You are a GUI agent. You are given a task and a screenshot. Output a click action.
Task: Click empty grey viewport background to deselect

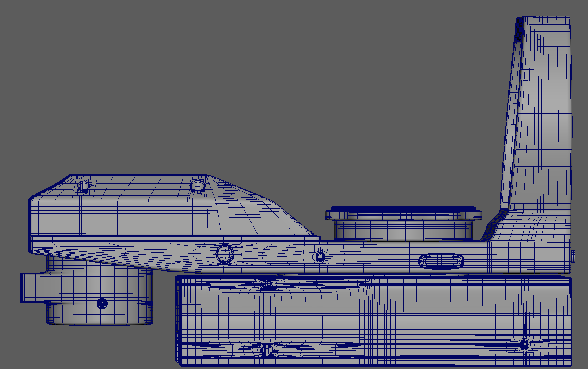click(245, 81)
